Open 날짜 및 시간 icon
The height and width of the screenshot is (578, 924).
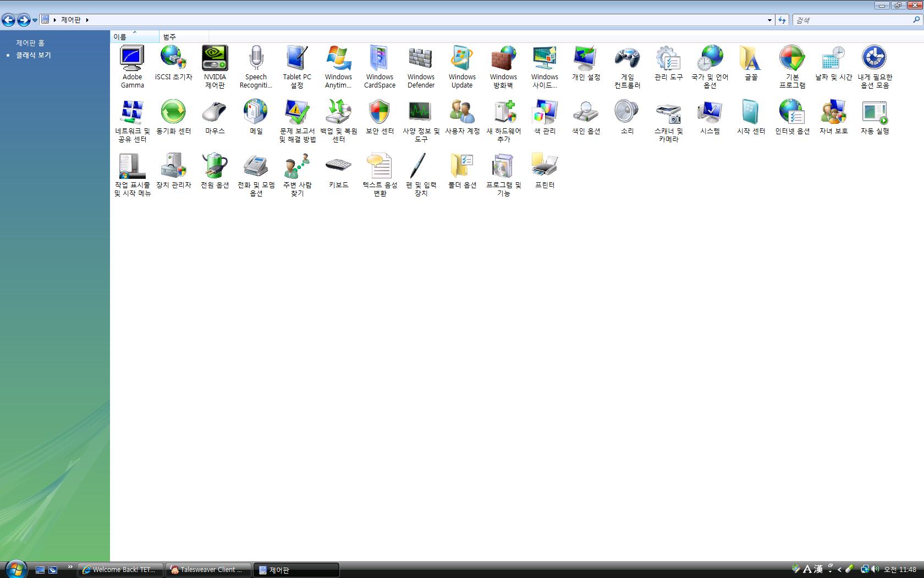point(833,58)
